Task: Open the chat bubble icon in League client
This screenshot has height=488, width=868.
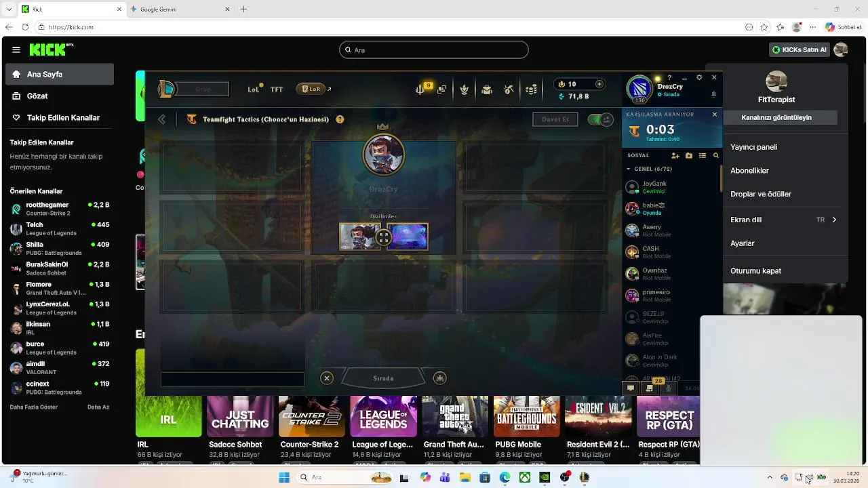Action: [631, 388]
